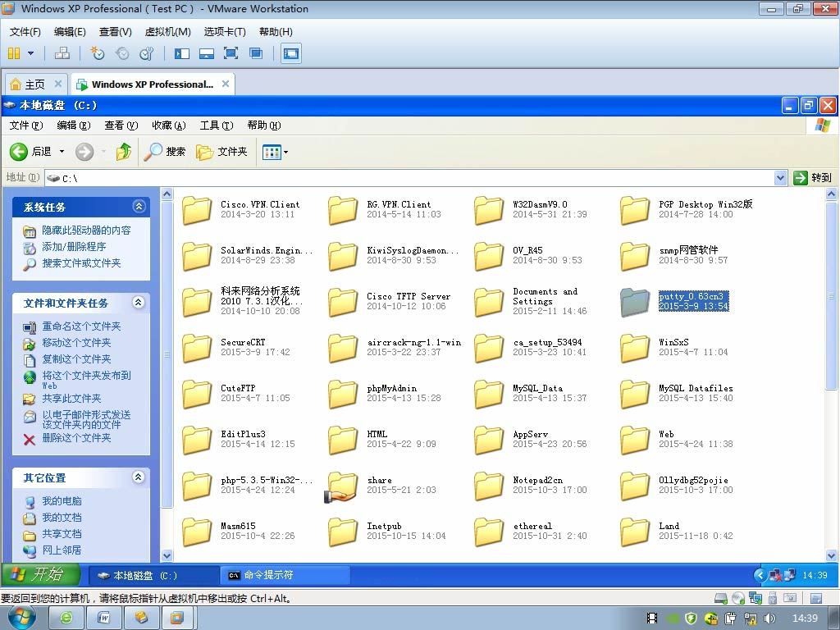Toggle the 文件夹 folders pane button
Image resolution: width=840 pixels, height=630 pixels.
(221, 152)
